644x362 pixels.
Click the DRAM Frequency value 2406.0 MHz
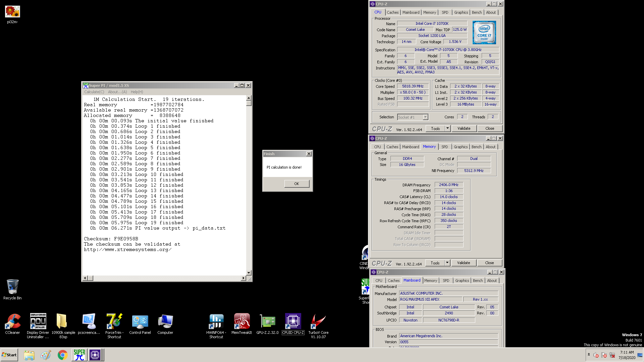click(449, 185)
